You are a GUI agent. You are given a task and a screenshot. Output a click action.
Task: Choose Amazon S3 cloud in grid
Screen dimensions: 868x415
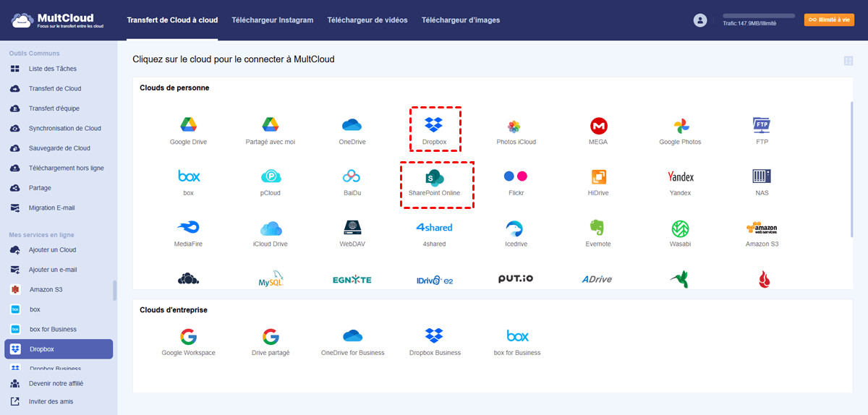pos(762,228)
